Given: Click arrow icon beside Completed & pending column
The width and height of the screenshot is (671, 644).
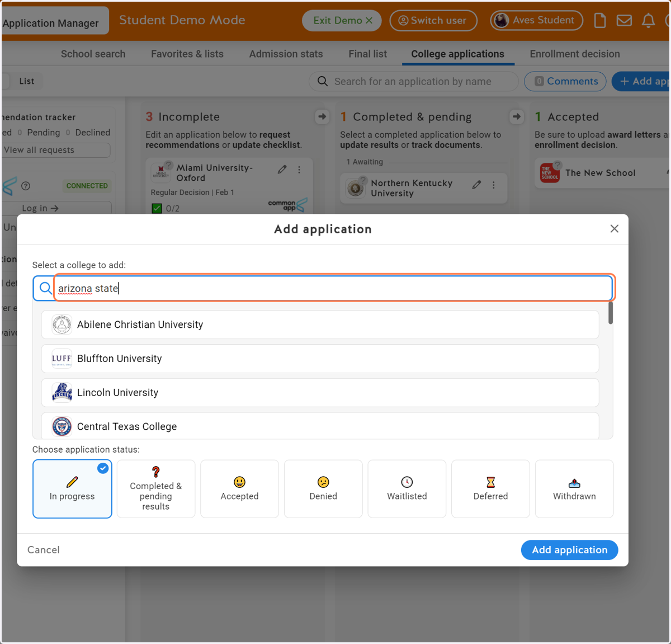Looking at the screenshot, I should [x=517, y=116].
